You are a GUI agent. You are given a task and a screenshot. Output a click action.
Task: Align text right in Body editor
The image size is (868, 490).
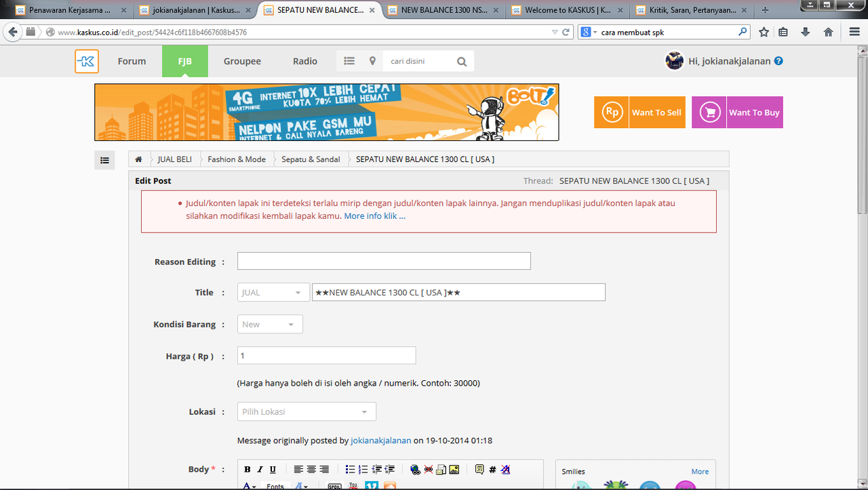324,469
